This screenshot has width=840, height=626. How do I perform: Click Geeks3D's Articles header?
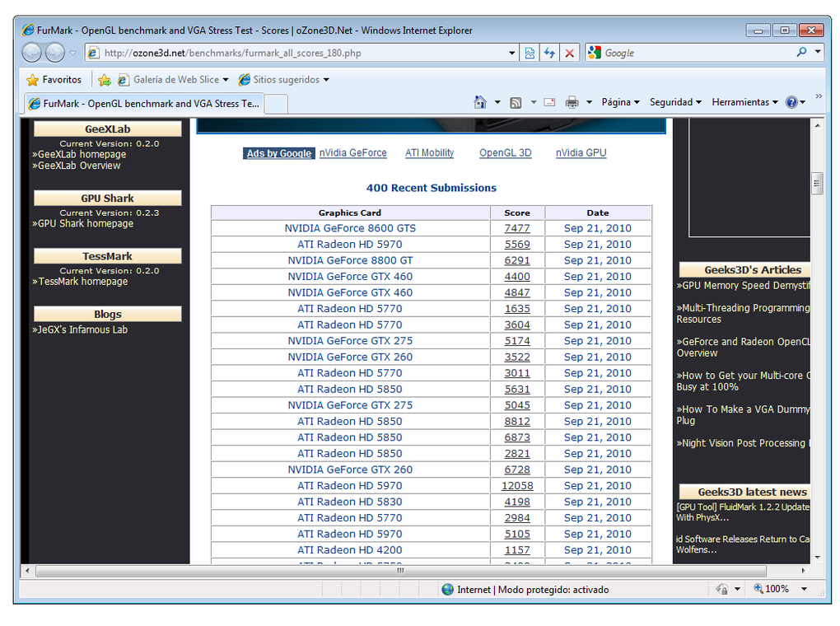tap(744, 270)
